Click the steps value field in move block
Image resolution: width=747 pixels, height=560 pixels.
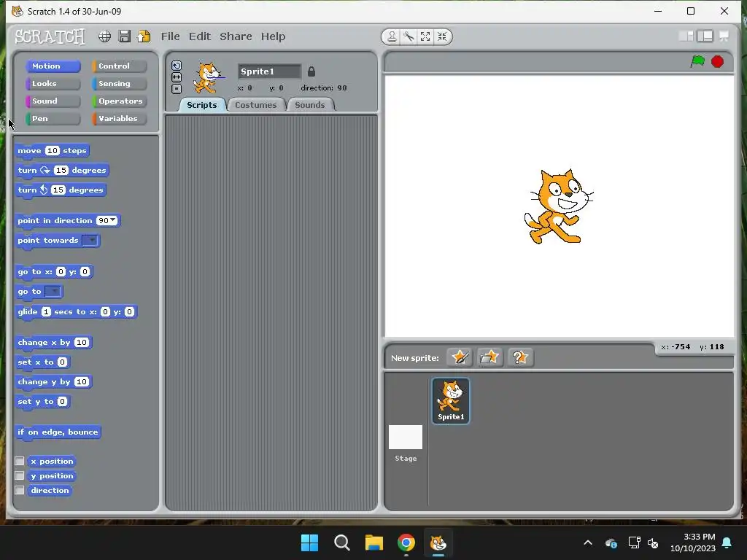click(53, 150)
